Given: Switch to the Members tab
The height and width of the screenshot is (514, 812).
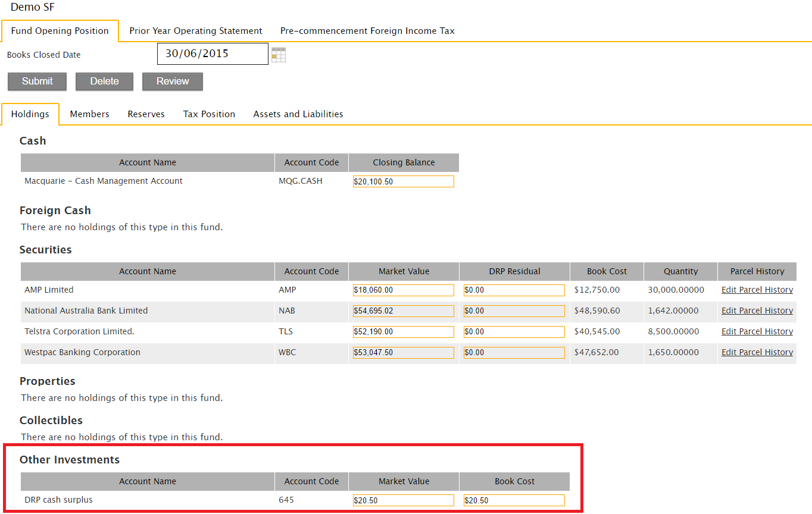Looking at the screenshot, I should tap(89, 114).
